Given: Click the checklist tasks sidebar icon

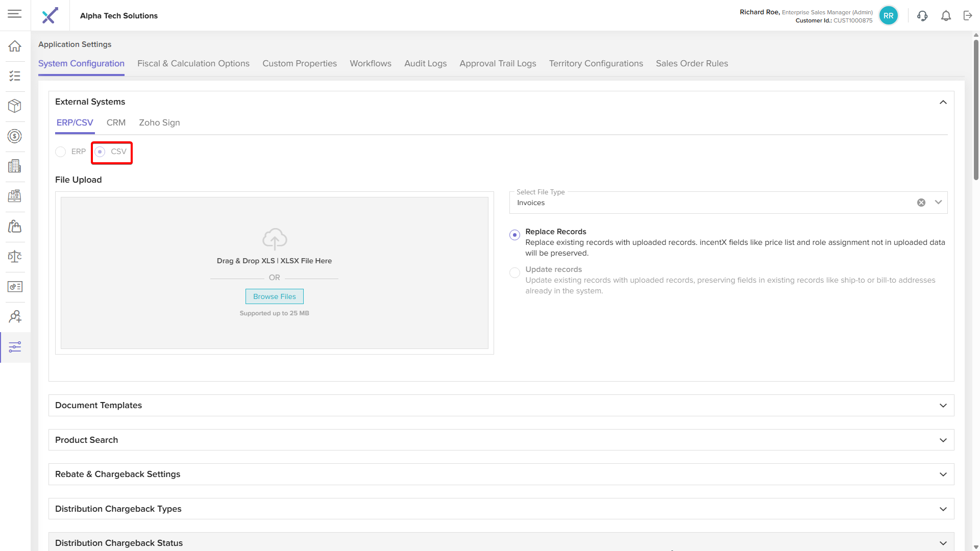Looking at the screenshot, I should click(x=15, y=76).
